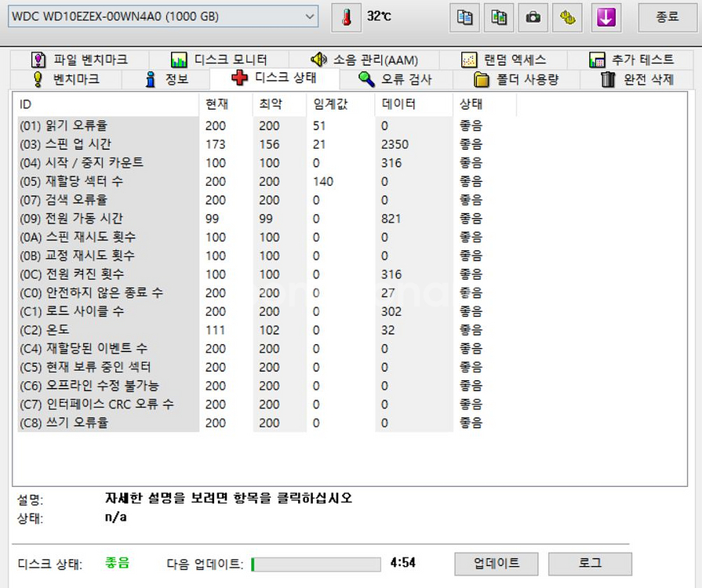The height and width of the screenshot is (588, 702).
Task: Click the 821 power-on hours data value
Action: 391,219
